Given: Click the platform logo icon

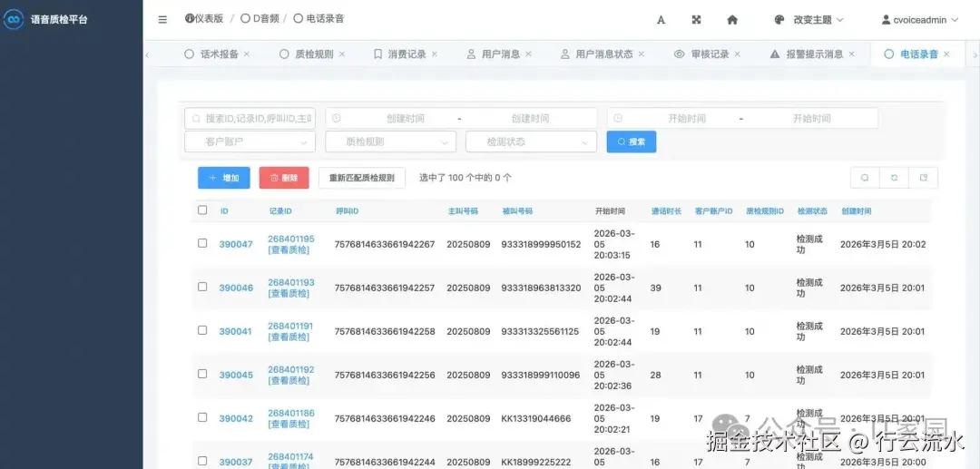Looking at the screenshot, I should coord(13,19).
